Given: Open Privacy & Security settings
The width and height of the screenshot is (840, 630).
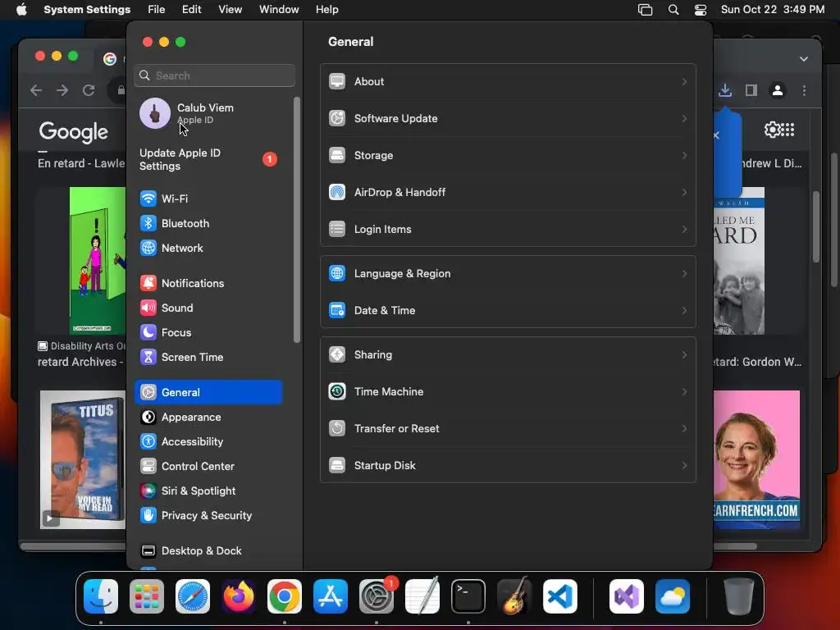Looking at the screenshot, I should [208, 516].
